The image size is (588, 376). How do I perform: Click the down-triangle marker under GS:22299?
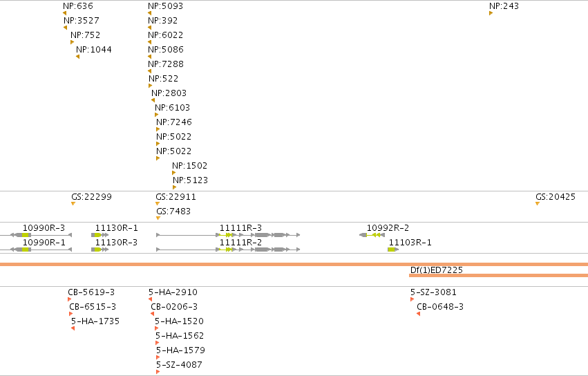click(73, 204)
